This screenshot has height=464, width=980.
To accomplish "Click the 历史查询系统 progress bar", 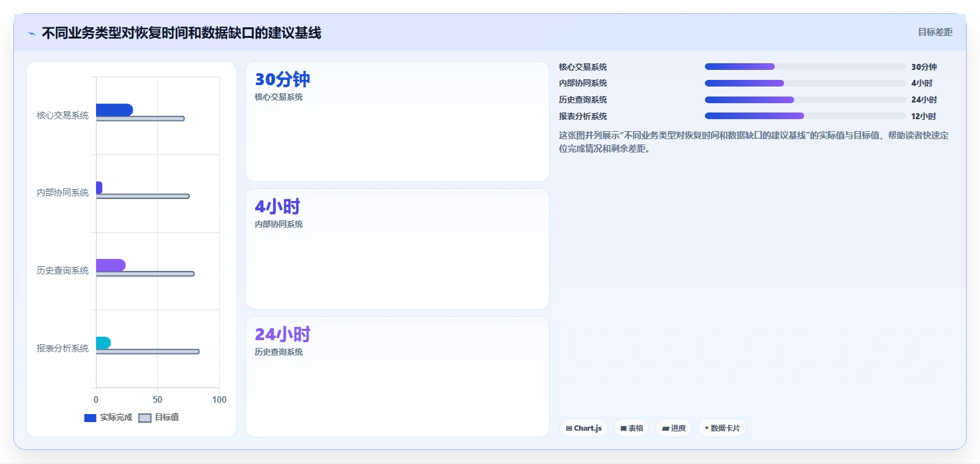I will [805, 100].
